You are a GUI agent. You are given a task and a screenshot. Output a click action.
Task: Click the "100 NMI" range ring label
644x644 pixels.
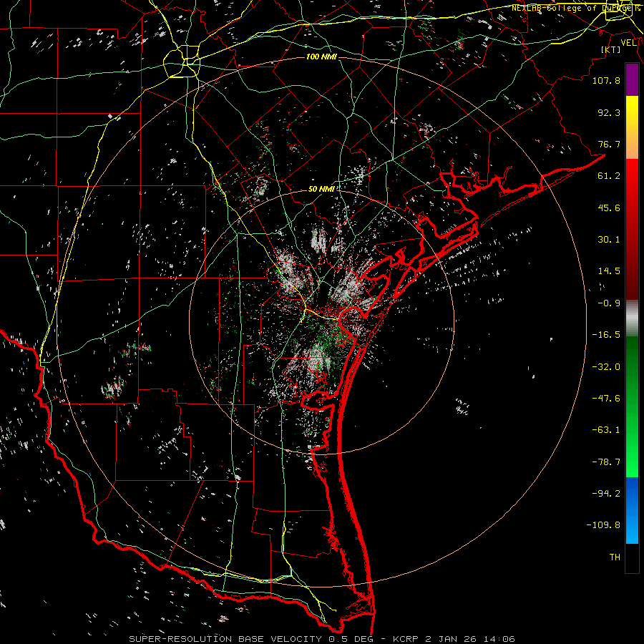(x=321, y=57)
